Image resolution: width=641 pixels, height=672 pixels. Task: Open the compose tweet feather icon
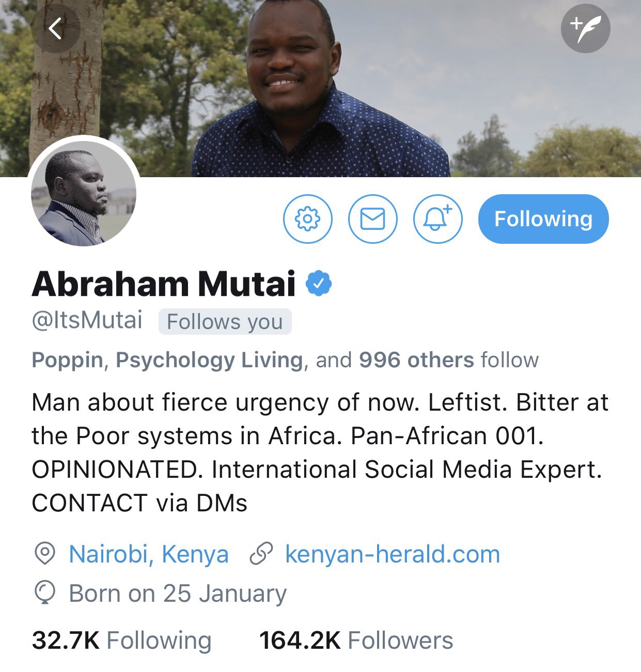(586, 28)
